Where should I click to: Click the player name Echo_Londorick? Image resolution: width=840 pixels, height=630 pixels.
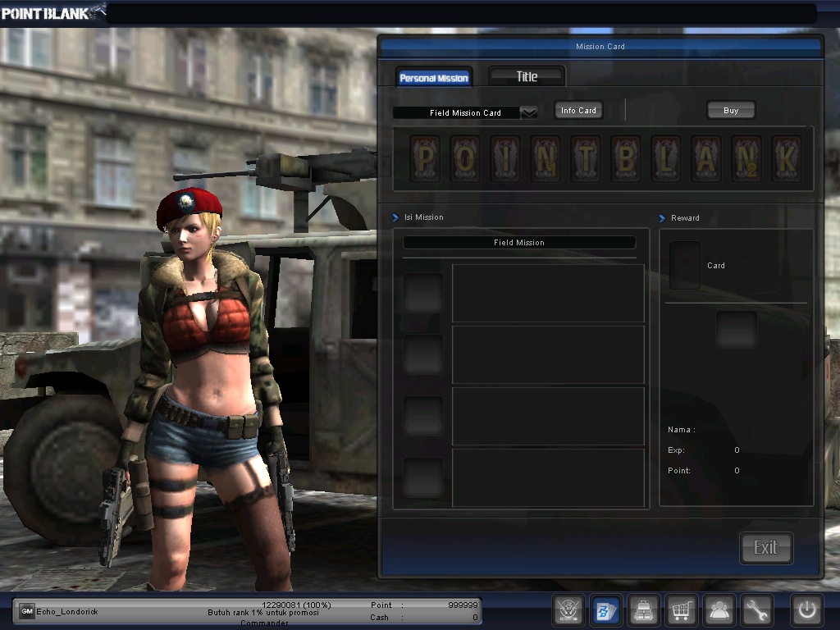point(67,611)
